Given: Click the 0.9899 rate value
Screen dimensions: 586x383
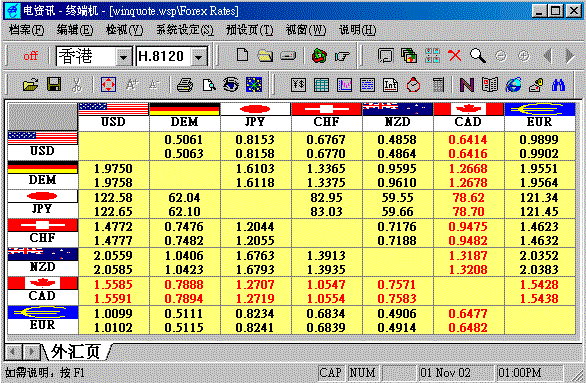Looking at the screenshot, I should click(x=539, y=140).
